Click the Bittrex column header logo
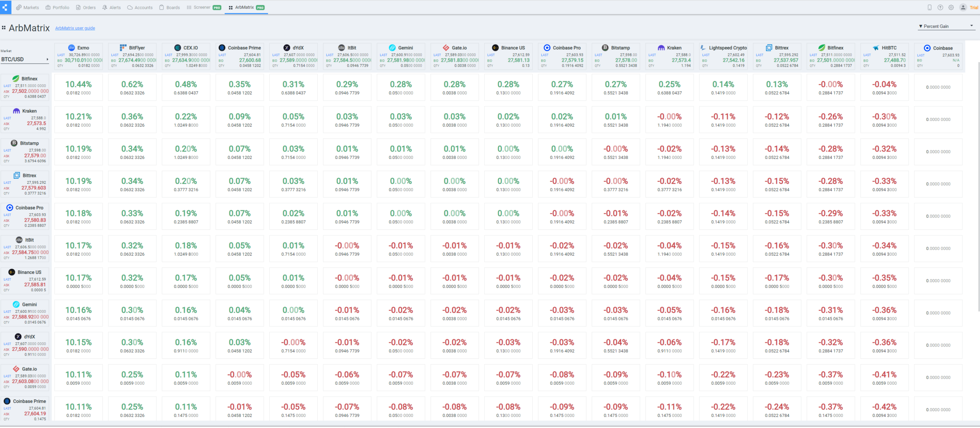The image size is (980, 428). pyautogui.click(x=769, y=48)
